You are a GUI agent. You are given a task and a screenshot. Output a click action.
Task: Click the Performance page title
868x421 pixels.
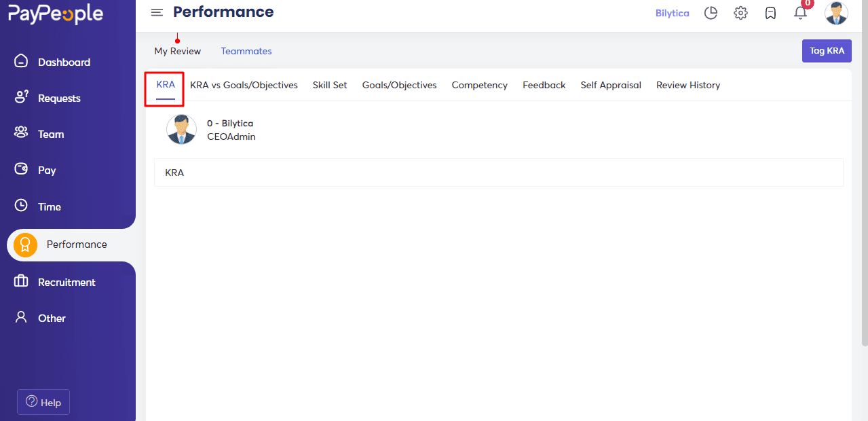[x=223, y=12]
